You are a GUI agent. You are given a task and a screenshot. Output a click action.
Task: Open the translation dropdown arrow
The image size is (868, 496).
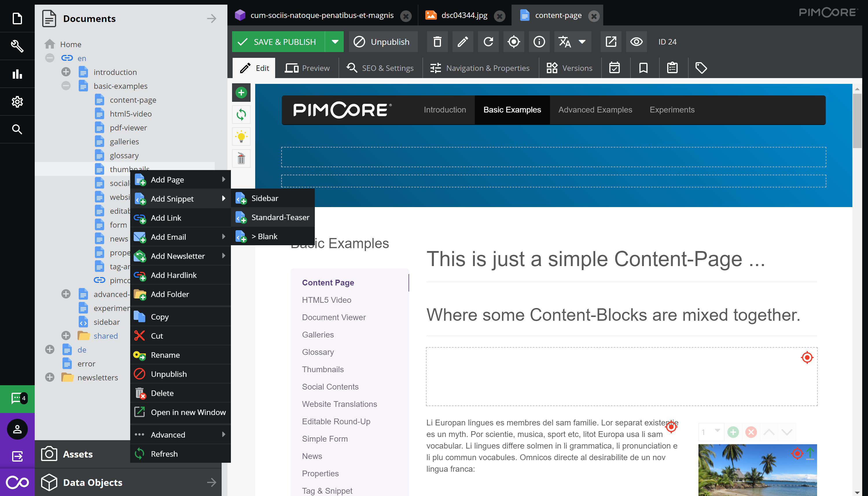coord(582,42)
